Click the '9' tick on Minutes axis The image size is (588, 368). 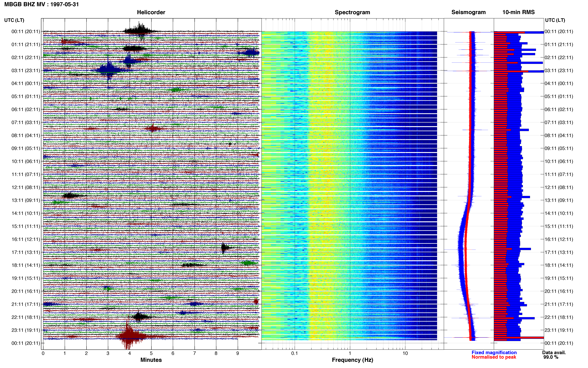coord(238,353)
